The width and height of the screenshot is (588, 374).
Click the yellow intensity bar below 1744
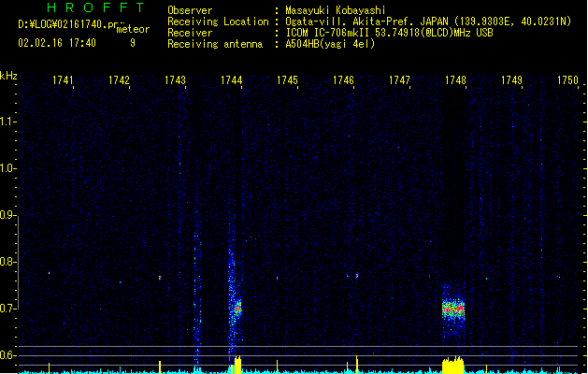tap(237, 365)
